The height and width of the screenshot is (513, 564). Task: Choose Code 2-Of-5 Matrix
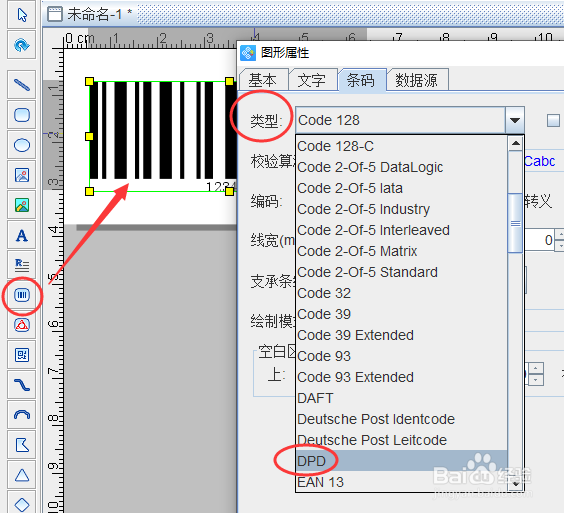pyautogui.click(x=401, y=251)
